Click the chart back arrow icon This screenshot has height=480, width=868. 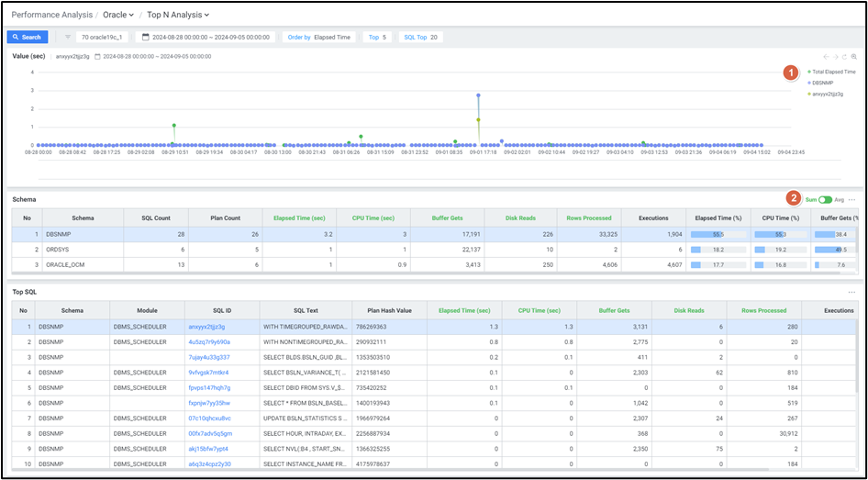[826, 57]
